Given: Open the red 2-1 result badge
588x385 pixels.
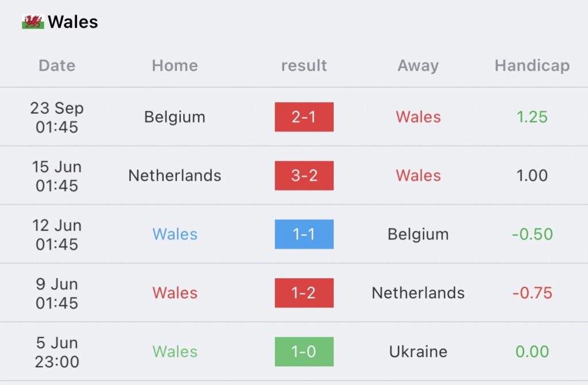Looking at the screenshot, I should 304,117.
